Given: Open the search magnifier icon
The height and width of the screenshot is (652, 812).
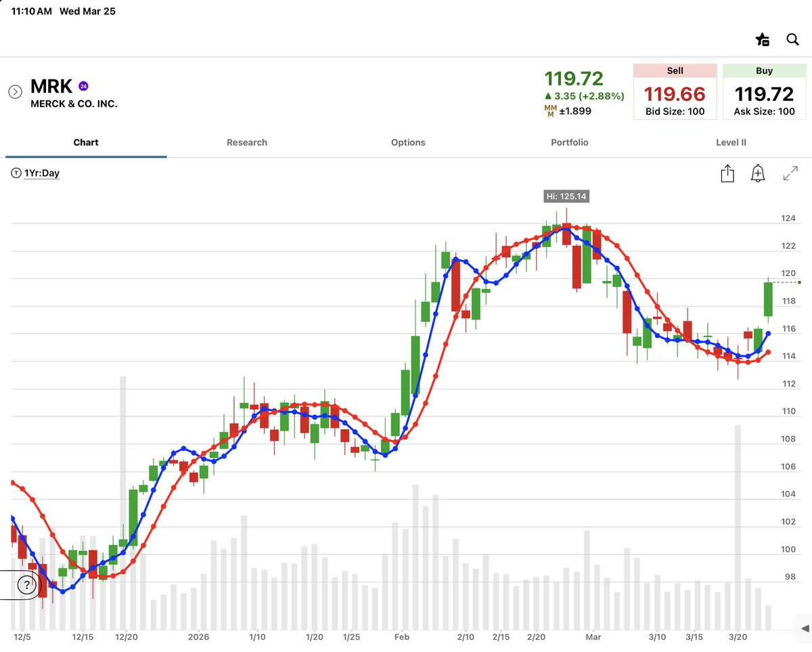Looking at the screenshot, I should pos(792,39).
